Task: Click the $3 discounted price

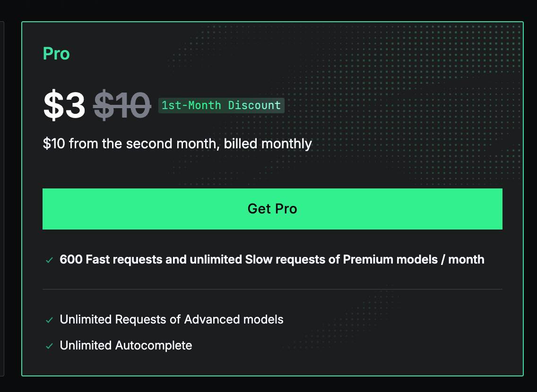Action: (x=64, y=105)
